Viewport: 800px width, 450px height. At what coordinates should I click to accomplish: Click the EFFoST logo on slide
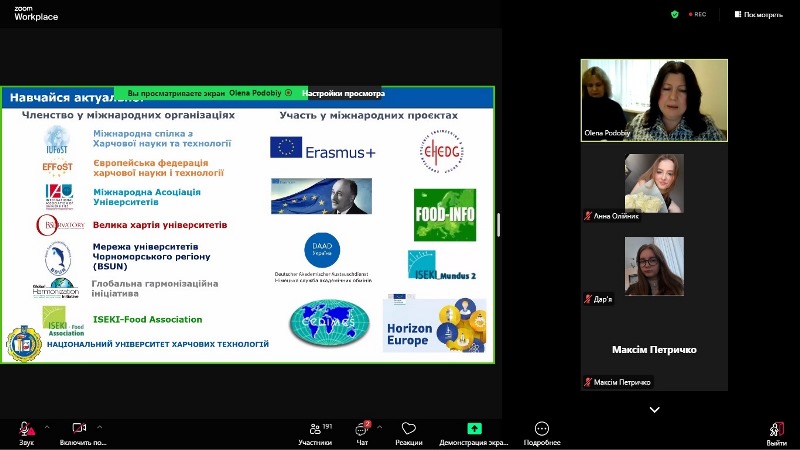pyautogui.click(x=57, y=167)
